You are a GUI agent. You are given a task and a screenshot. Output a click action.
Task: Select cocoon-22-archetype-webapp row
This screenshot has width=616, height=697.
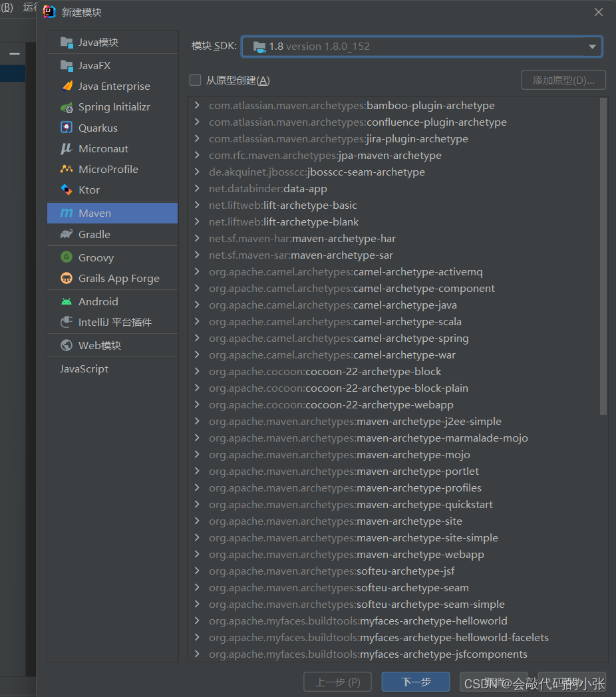(394, 404)
